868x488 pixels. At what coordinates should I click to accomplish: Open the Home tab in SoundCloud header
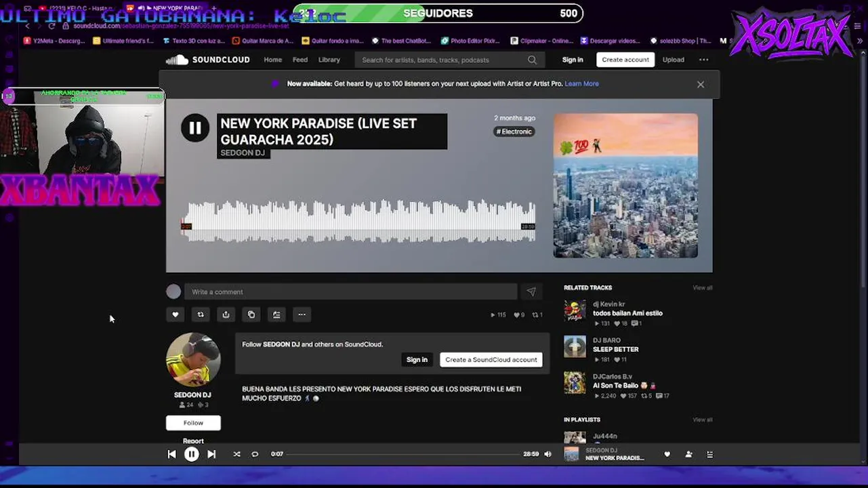click(273, 60)
